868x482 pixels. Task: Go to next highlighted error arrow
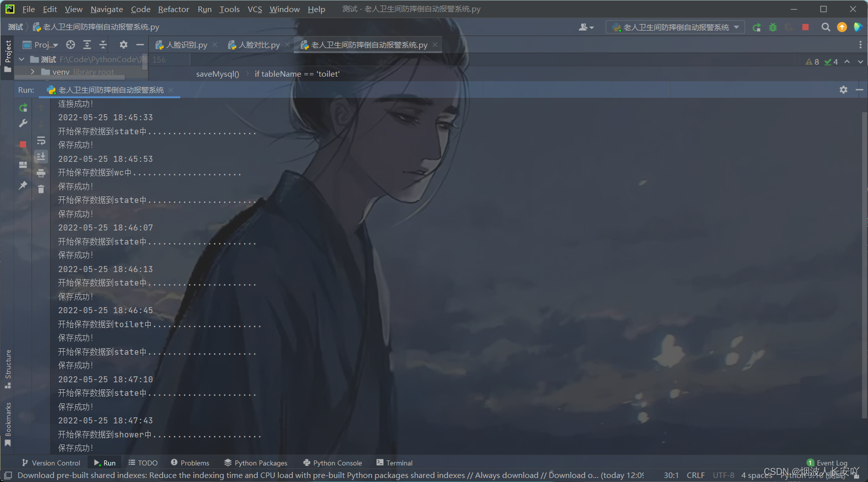pyautogui.click(x=860, y=62)
